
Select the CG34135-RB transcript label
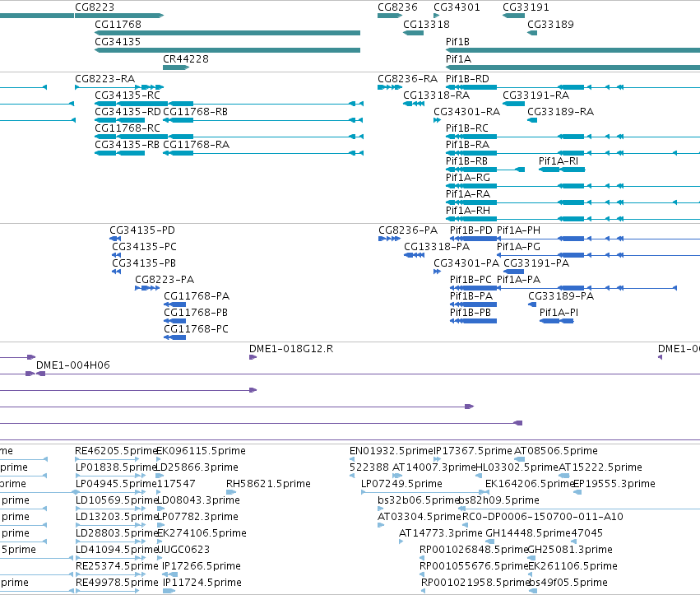click(x=127, y=145)
